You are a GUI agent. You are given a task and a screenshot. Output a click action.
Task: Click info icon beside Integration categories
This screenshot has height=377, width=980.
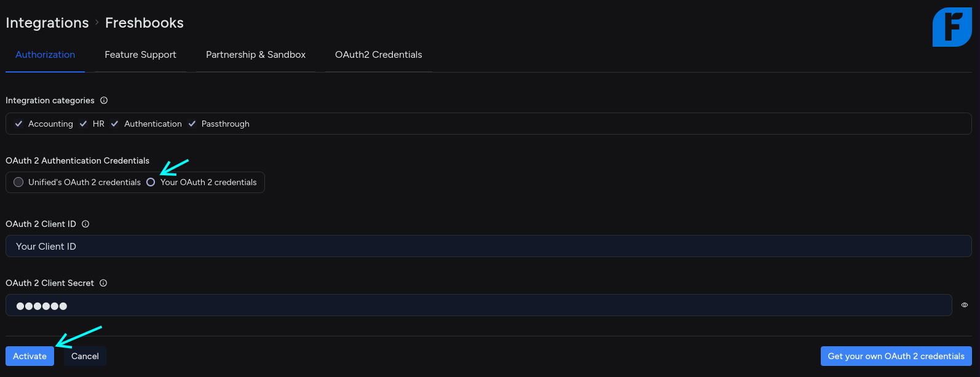tap(104, 100)
